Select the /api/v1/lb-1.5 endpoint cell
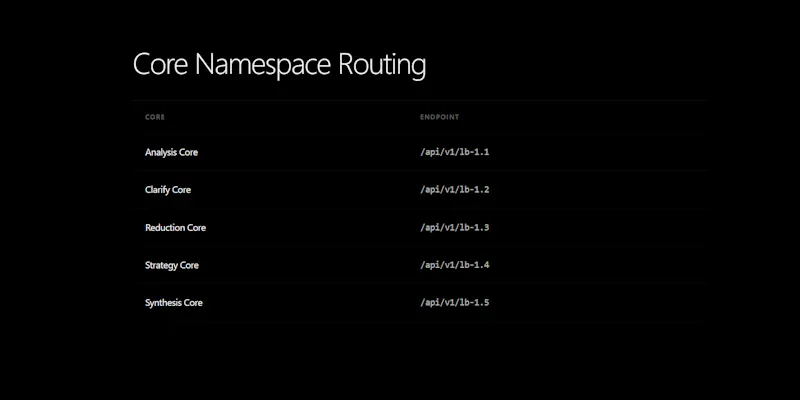Screen dimensions: 800x400 pyautogui.click(x=455, y=303)
